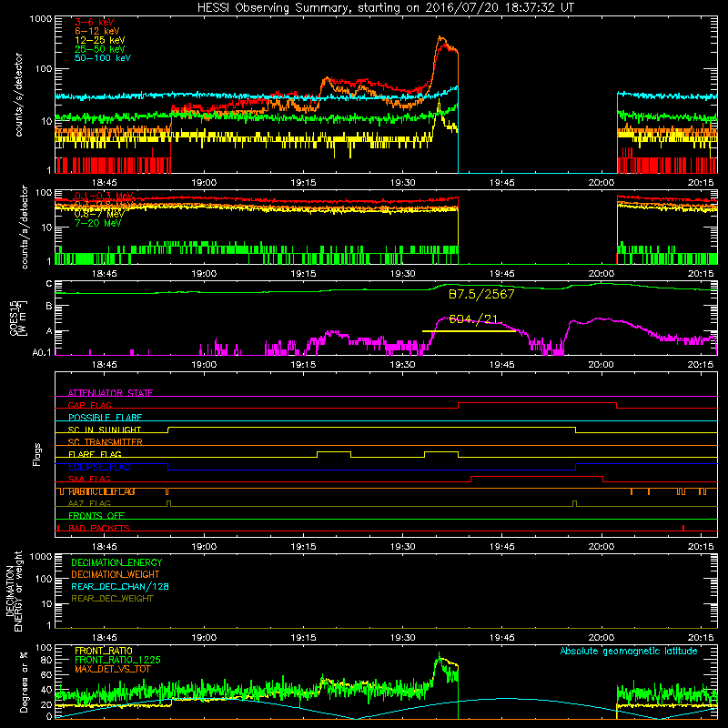Select the POSSIBLE_FLARE flag label
The width and height of the screenshot is (728, 728).
point(105,418)
